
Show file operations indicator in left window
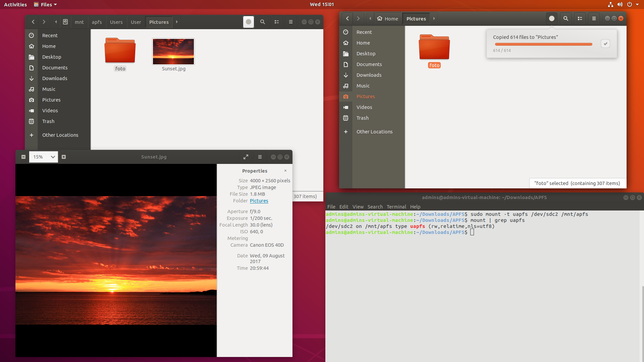tap(249, 22)
